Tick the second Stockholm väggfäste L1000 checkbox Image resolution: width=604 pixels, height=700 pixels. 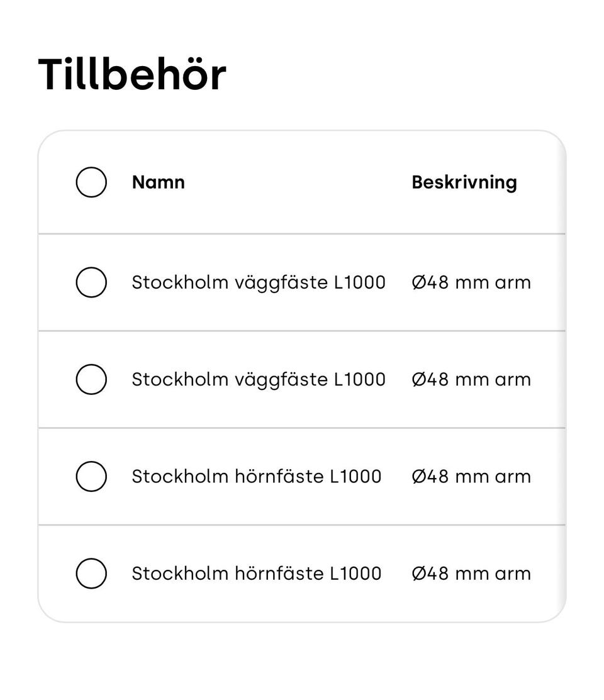[x=91, y=379]
